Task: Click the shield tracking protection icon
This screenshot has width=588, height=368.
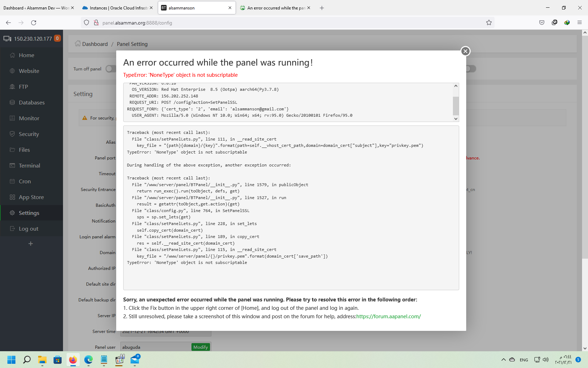Action: point(86,23)
